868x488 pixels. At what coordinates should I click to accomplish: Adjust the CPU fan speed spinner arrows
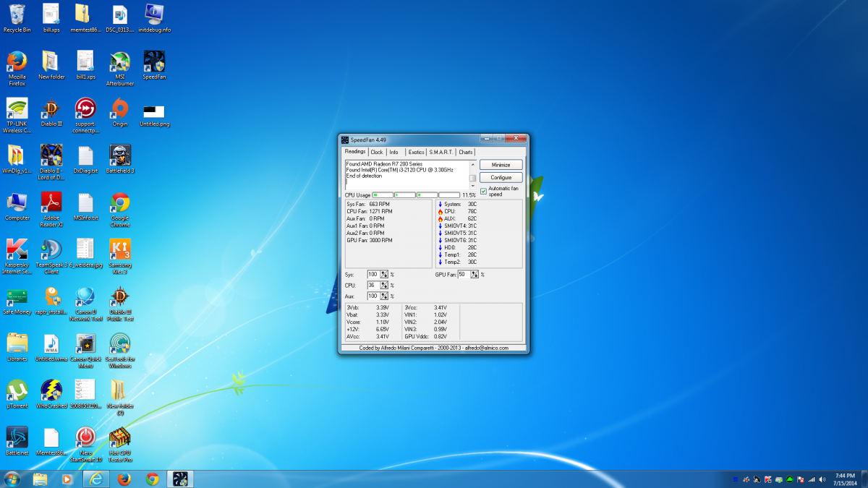384,286
